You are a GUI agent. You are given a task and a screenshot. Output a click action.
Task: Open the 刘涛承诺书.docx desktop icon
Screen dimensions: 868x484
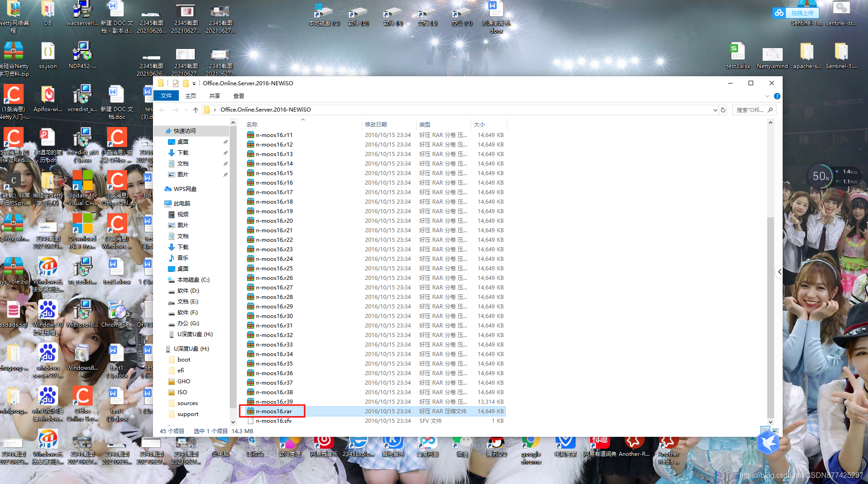[496, 17]
